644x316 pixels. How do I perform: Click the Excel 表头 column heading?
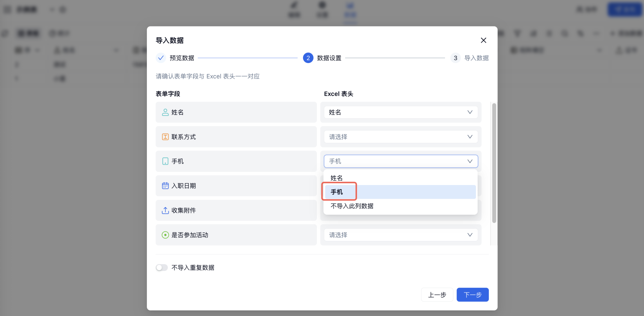point(338,94)
